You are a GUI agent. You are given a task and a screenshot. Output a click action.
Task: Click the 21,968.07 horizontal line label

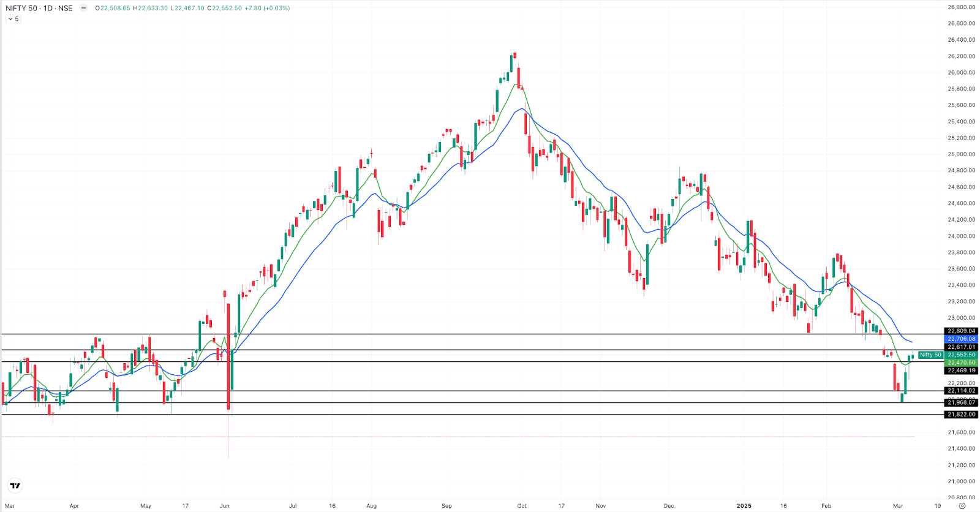[961, 402]
